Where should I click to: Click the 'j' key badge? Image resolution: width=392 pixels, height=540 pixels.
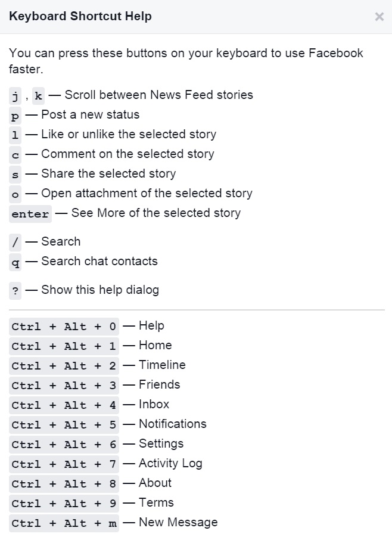click(x=15, y=95)
